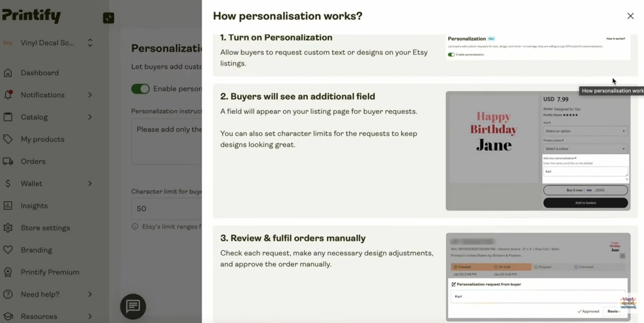Click the info icon by Etsy's limit
644x323 pixels.
point(135,227)
